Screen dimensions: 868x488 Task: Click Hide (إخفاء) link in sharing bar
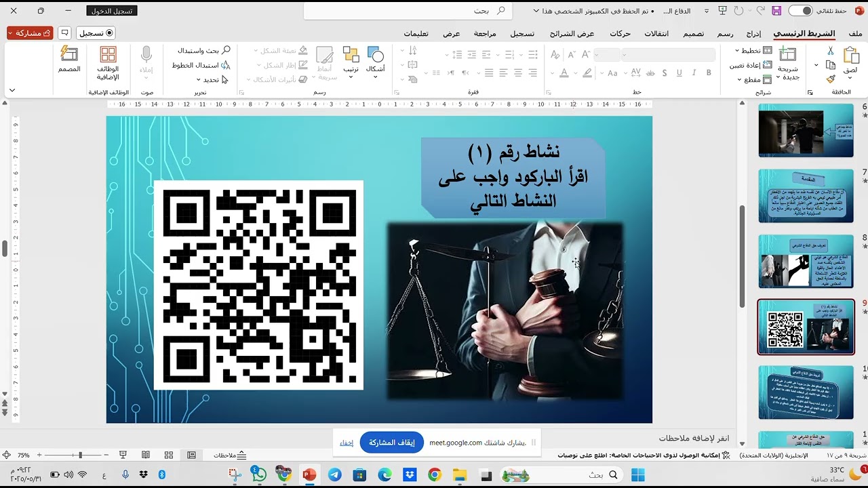pos(347,443)
